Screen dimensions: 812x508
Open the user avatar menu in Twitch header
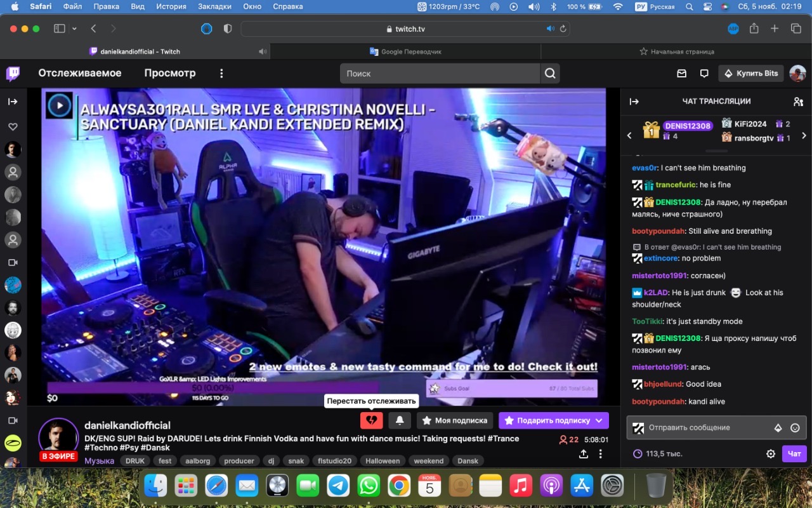tap(797, 74)
